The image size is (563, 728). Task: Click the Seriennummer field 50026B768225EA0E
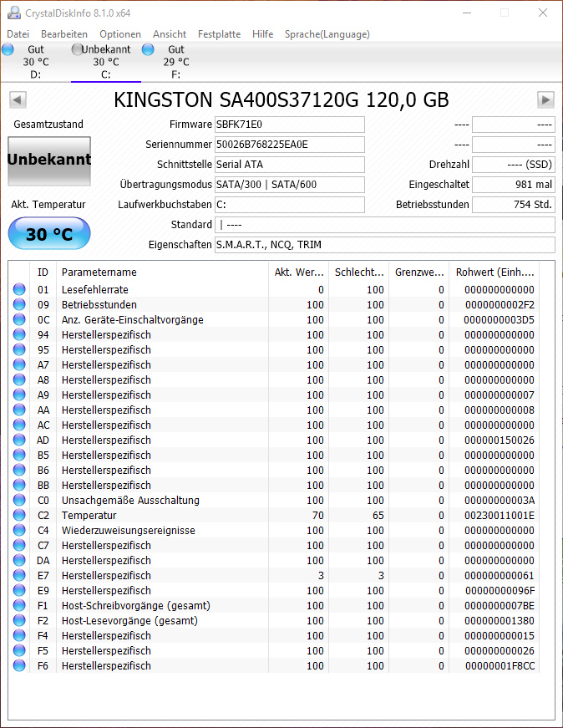pos(290,145)
